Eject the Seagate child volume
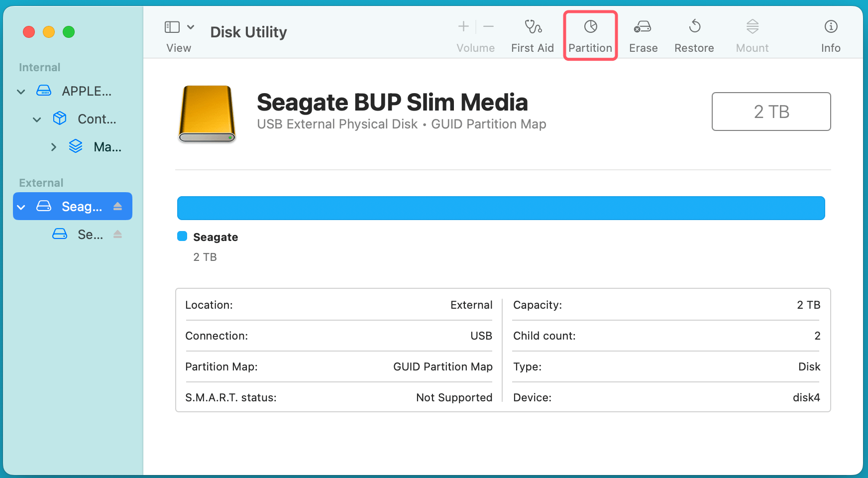Screen dimensions: 868x478 click(117, 234)
